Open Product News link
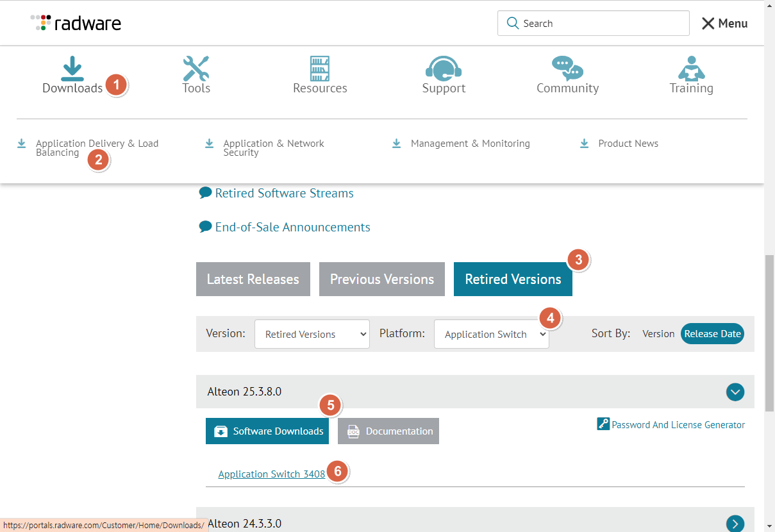775x532 pixels. pos(628,144)
